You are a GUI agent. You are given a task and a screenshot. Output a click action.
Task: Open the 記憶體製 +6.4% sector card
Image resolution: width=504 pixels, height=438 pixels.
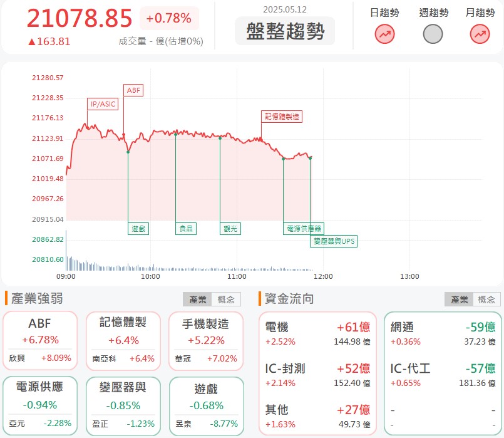123,342
